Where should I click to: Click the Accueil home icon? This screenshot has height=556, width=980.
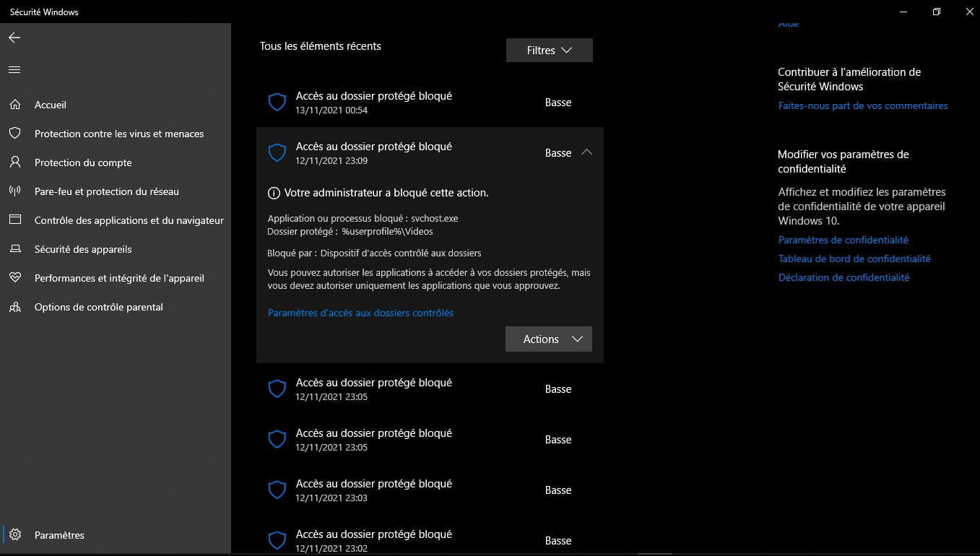coord(14,105)
